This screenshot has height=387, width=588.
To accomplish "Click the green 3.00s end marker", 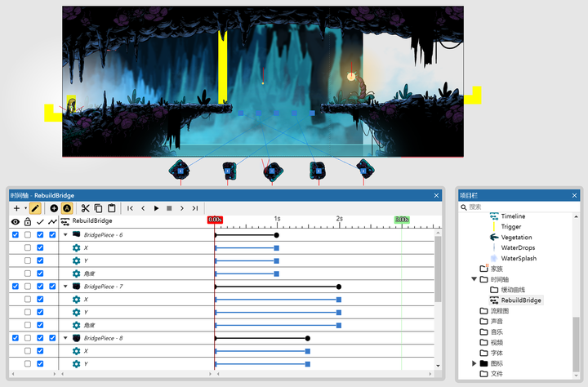I will [x=402, y=220].
